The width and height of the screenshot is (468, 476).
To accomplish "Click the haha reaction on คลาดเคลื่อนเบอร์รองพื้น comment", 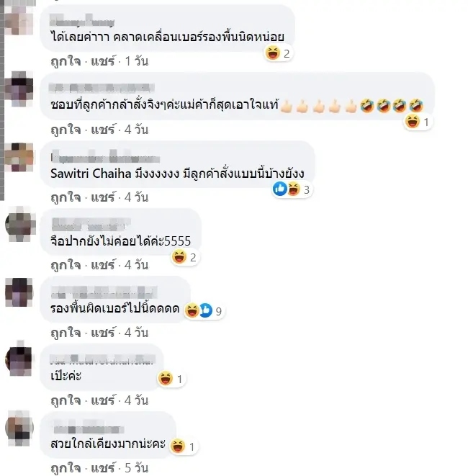I will pyautogui.click(x=273, y=53).
